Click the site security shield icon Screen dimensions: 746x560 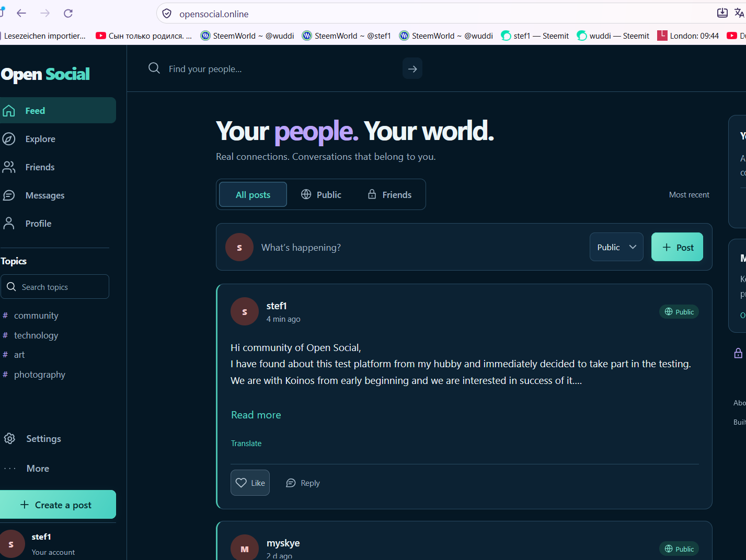tap(167, 14)
